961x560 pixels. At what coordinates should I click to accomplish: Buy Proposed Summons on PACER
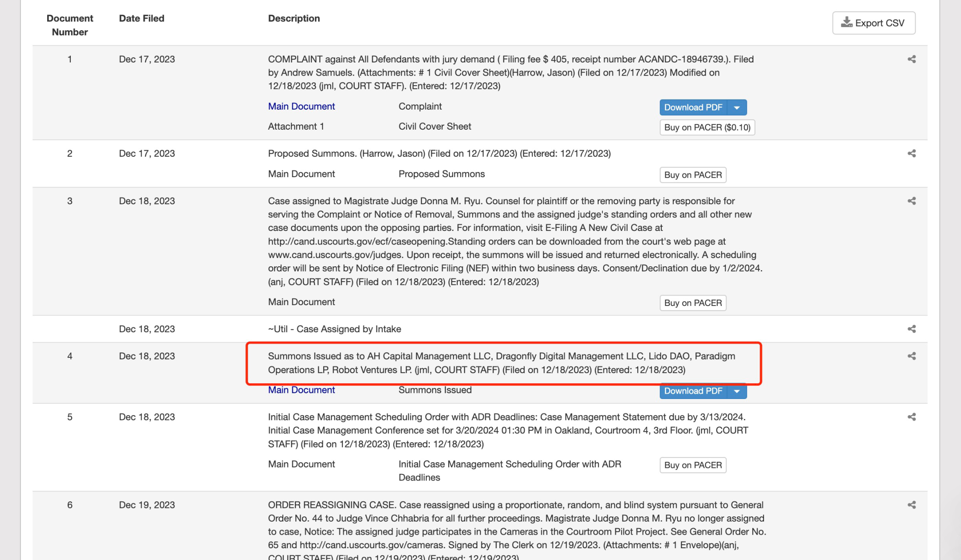(693, 175)
